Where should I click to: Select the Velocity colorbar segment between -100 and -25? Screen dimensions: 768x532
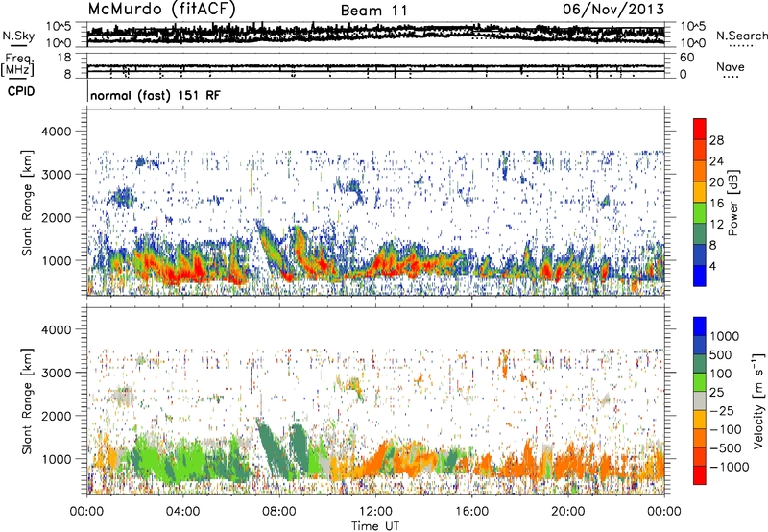(700, 420)
